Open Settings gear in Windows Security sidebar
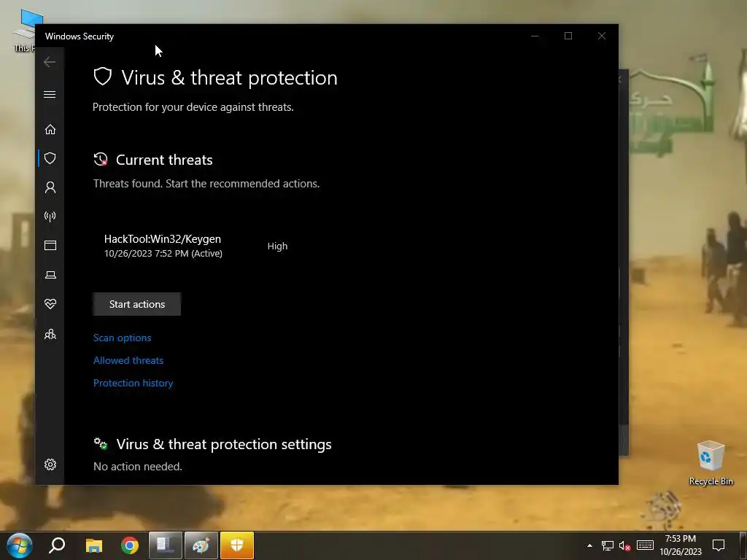Screen dimensions: 747x560 click(50, 464)
